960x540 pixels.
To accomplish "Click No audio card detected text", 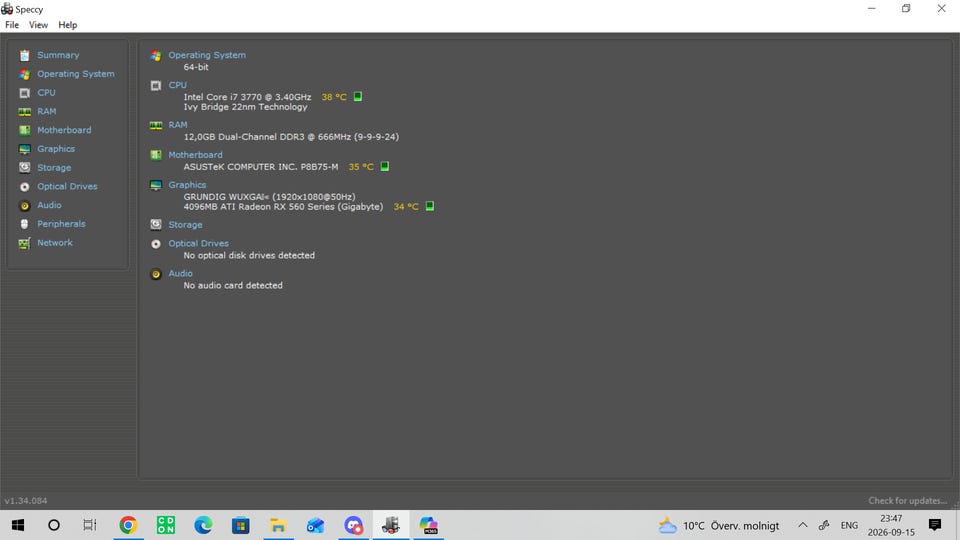I will click(x=233, y=285).
